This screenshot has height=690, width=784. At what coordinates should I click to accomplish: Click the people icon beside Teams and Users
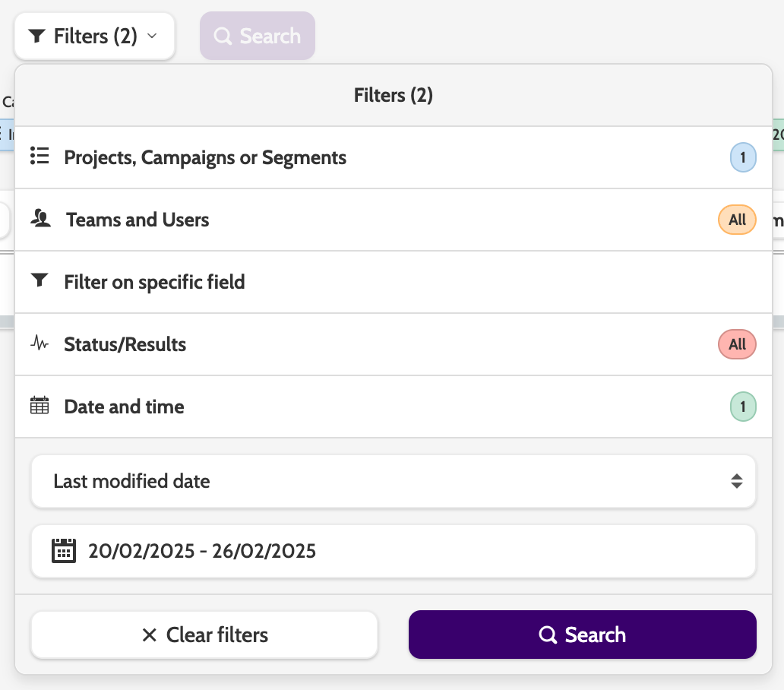(x=40, y=219)
